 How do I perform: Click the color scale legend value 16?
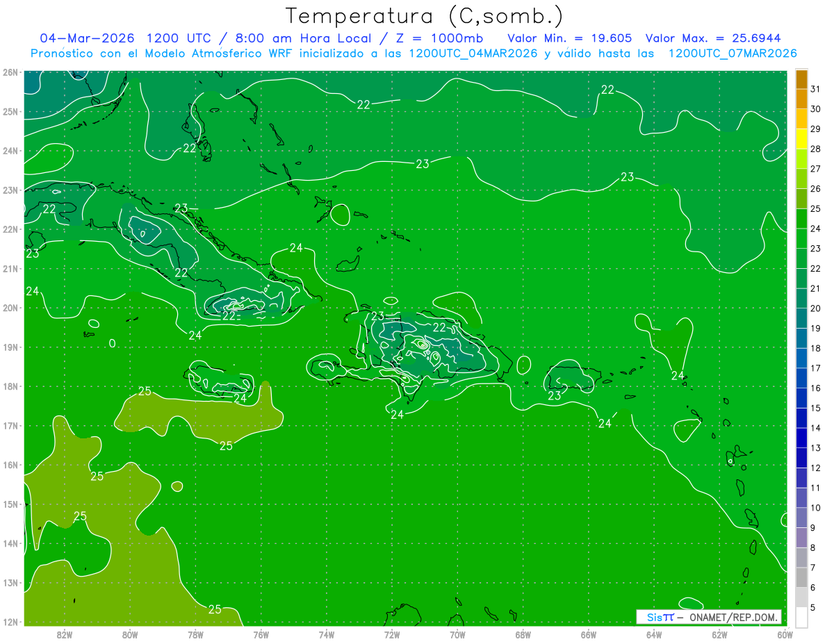point(816,388)
